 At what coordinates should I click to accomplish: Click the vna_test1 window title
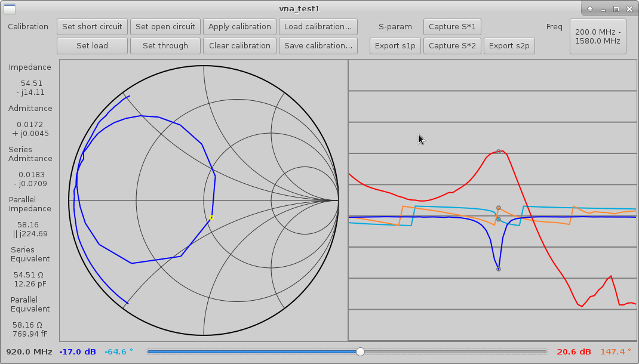coord(300,9)
